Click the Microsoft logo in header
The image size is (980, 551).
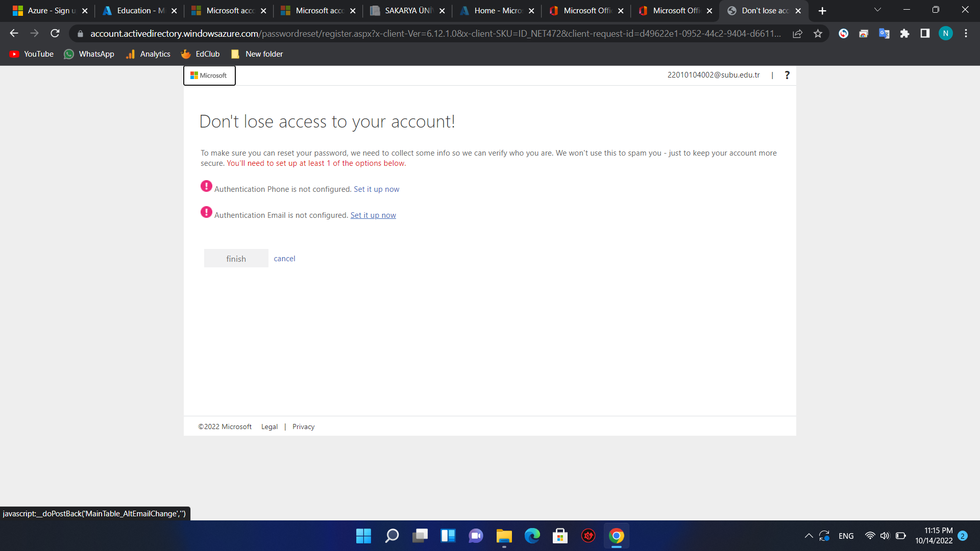click(209, 76)
